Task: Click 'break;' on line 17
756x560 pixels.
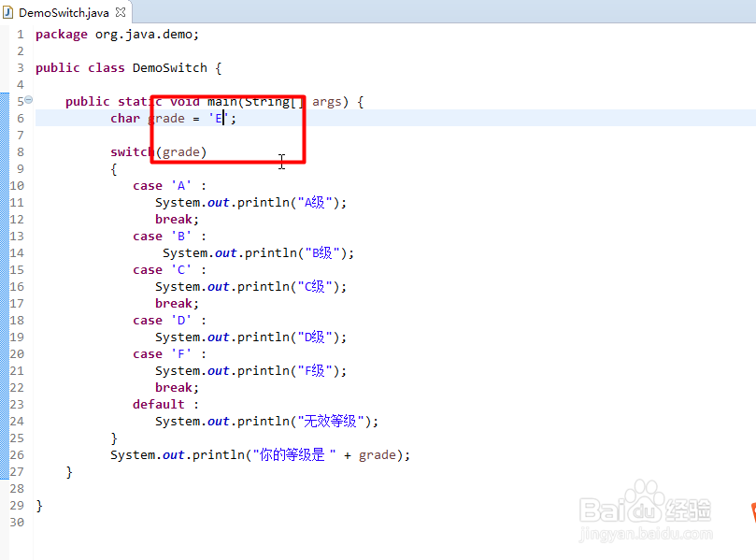Action: 177,304
